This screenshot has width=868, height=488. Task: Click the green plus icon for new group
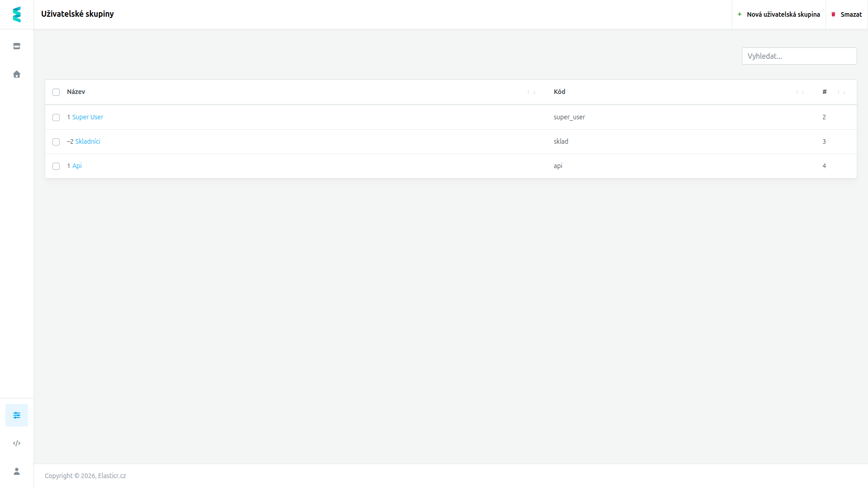coord(740,14)
